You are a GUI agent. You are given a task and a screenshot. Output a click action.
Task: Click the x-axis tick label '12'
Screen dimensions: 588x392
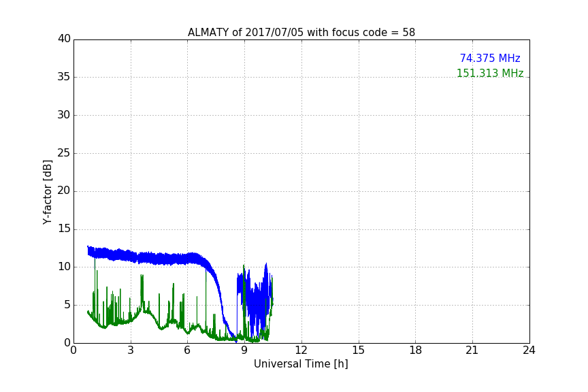pos(301,350)
